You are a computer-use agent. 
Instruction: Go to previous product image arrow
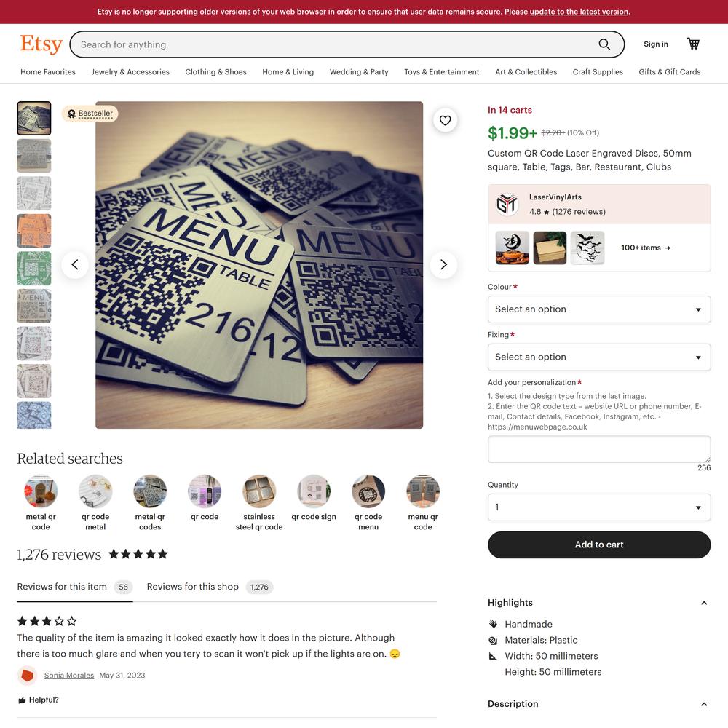coord(75,265)
